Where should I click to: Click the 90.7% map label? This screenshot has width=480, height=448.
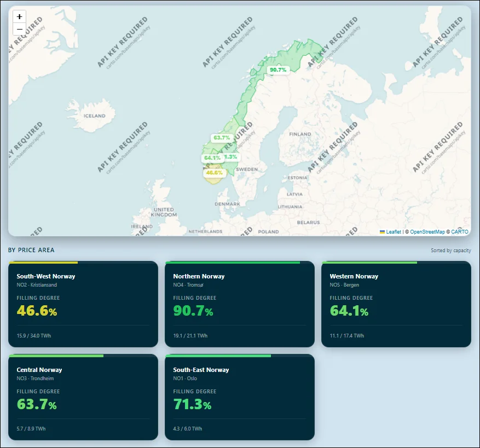pos(278,70)
